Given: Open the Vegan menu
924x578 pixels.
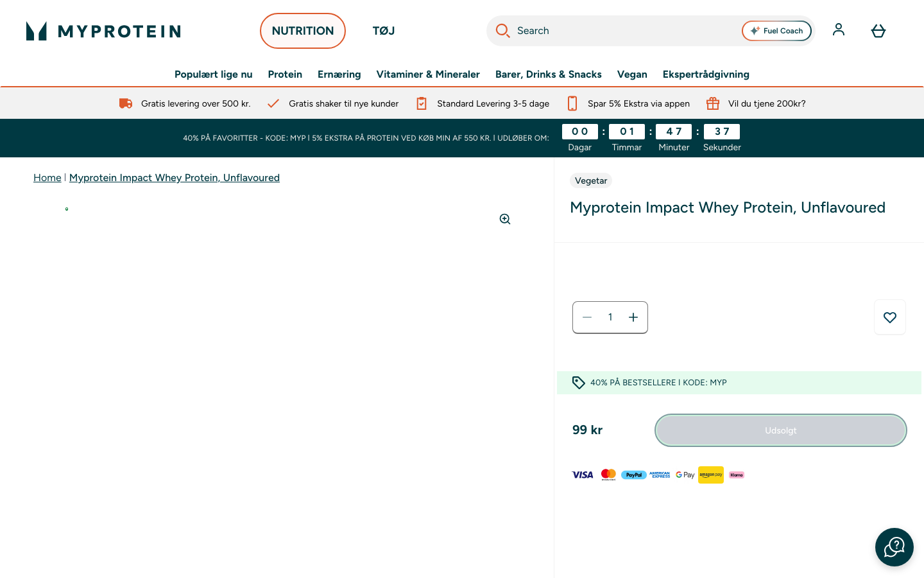Looking at the screenshot, I should (632, 74).
